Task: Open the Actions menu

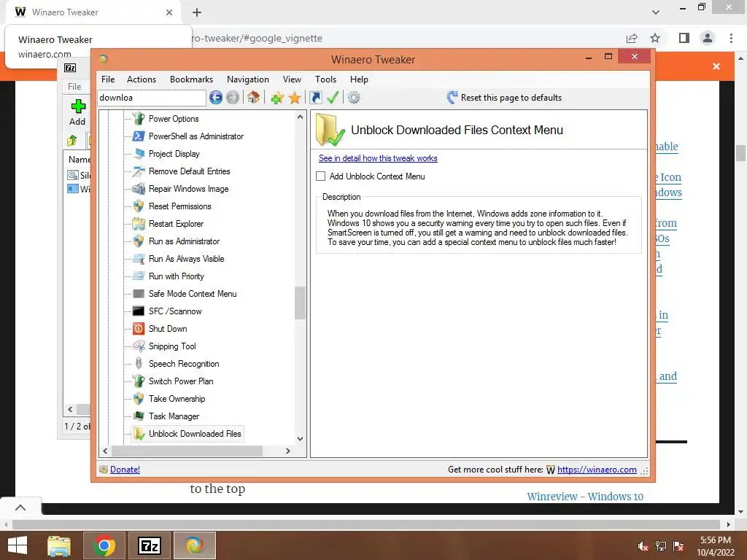Action: click(x=142, y=79)
